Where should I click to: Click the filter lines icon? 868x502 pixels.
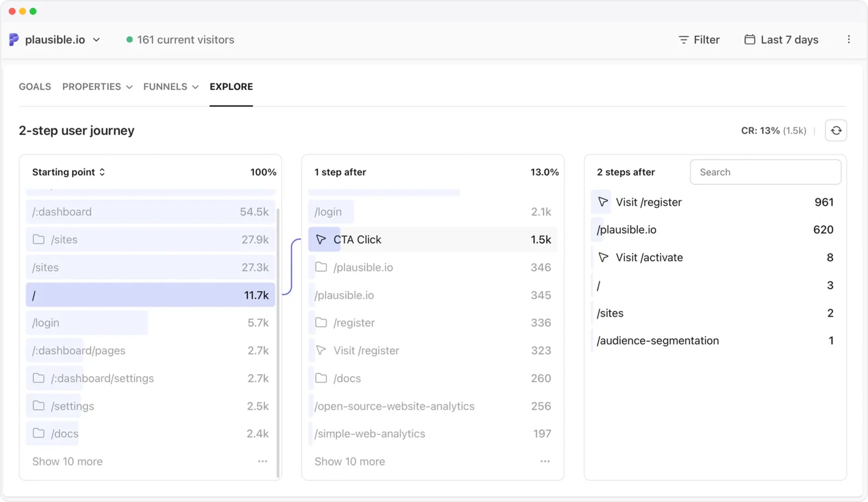684,40
